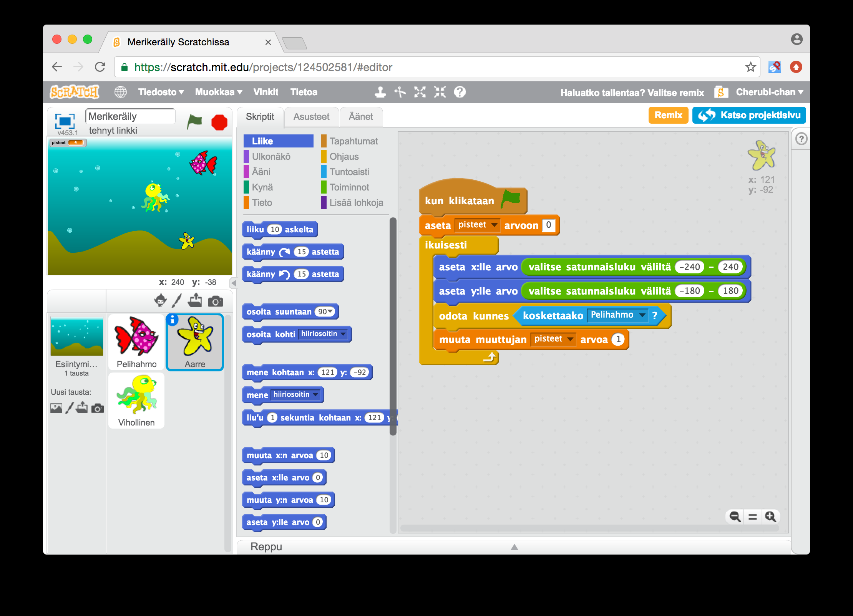
Task: Open the language globe icon
Action: [121, 92]
